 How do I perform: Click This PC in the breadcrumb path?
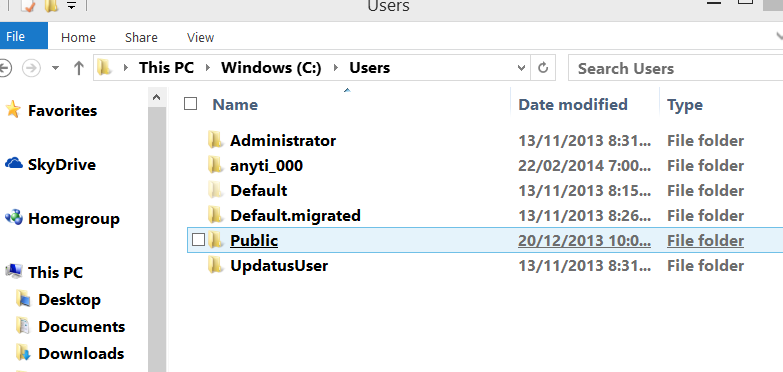(x=166, y=67)
